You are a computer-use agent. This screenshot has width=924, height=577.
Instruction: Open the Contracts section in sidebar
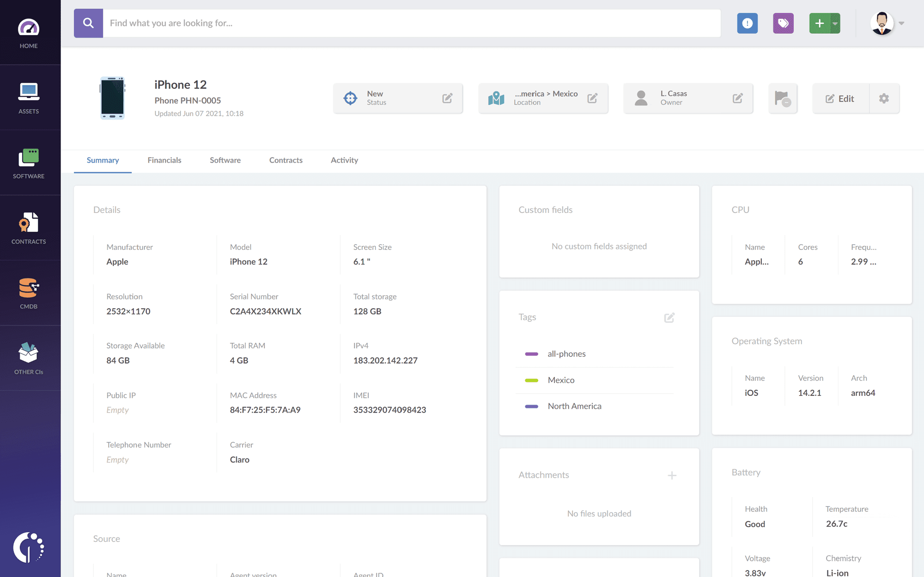[29, 228]
